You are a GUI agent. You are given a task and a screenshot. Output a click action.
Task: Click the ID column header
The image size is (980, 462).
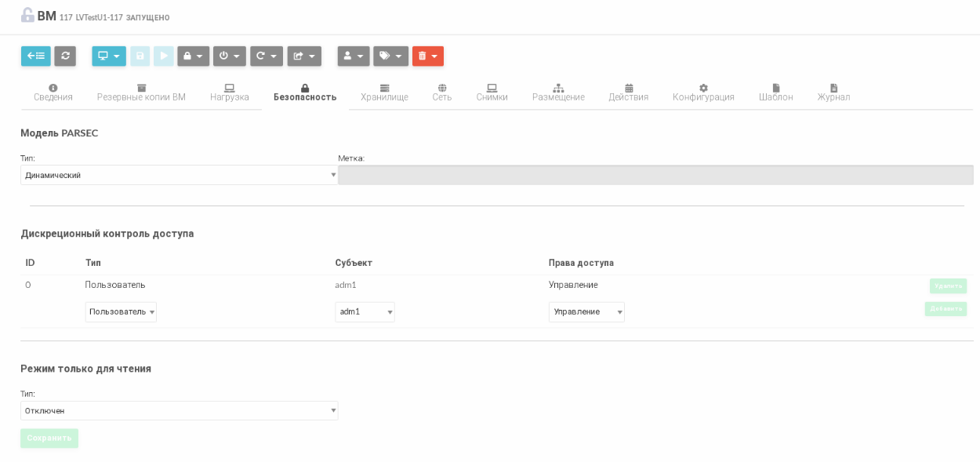(30, 263)
